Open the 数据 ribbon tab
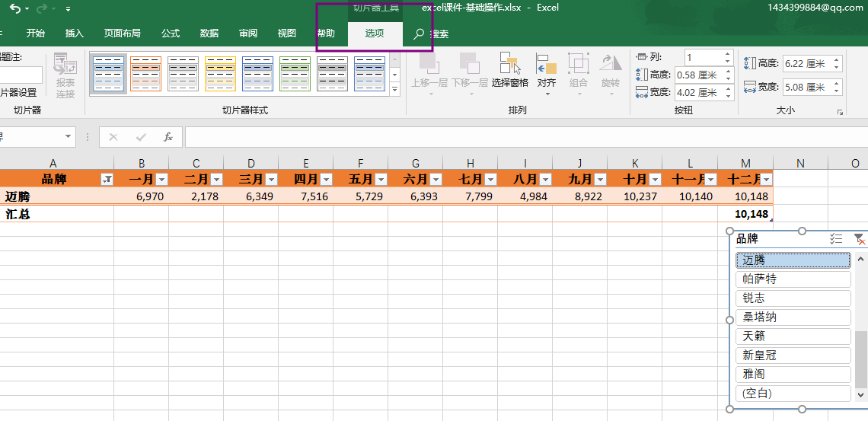The image size is (868, 421). [x=209, y=33]
